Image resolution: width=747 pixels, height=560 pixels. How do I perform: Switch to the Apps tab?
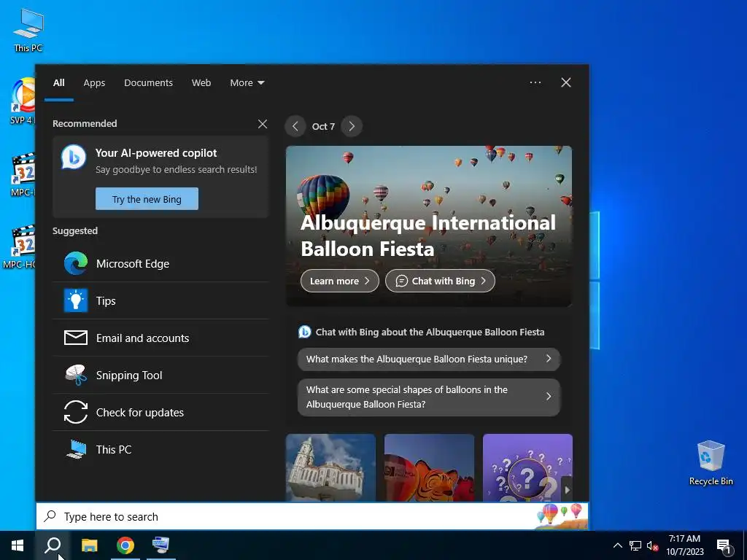(94, 83)
